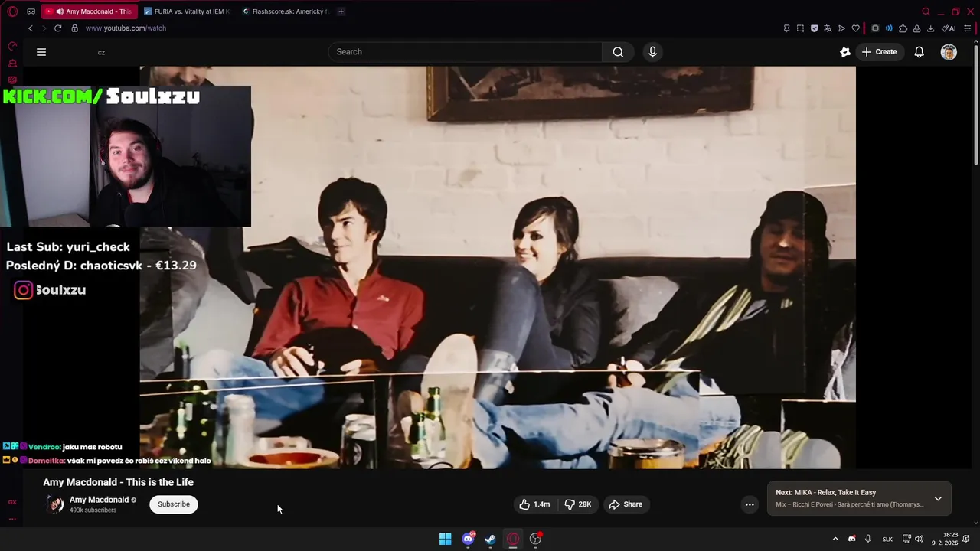Open the tray volume speaker control

pos(919,539)
